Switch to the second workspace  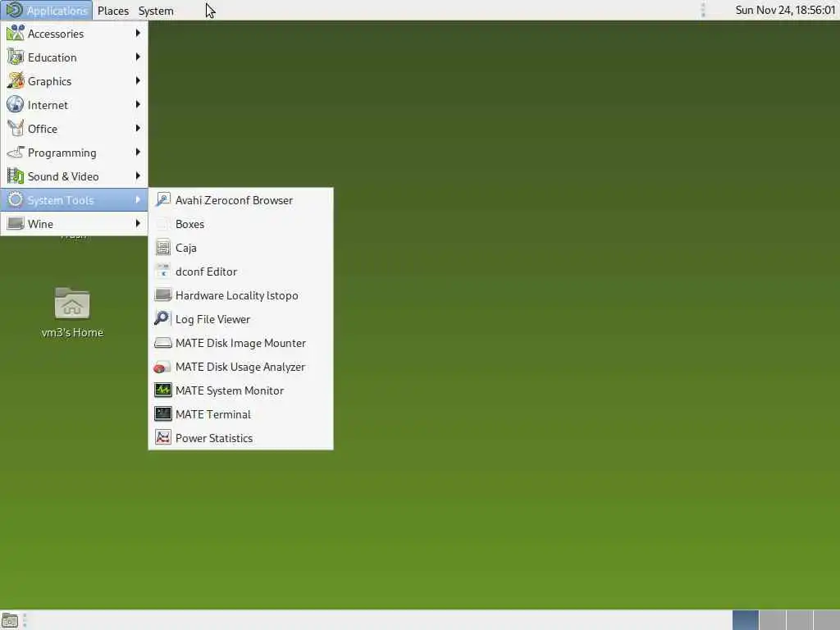pyautogui.click(x=773, y=620)
